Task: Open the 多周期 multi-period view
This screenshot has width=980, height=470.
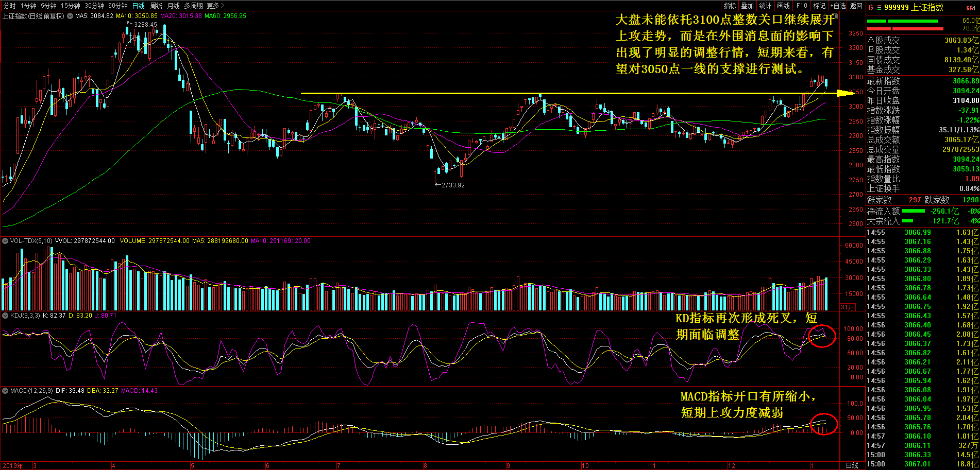Action: tap(193, 6)
